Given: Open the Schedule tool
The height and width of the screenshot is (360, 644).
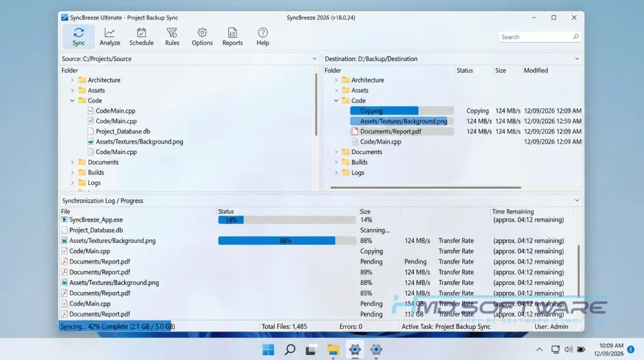Looking at the screenshot, I should (x=142, y=37).
